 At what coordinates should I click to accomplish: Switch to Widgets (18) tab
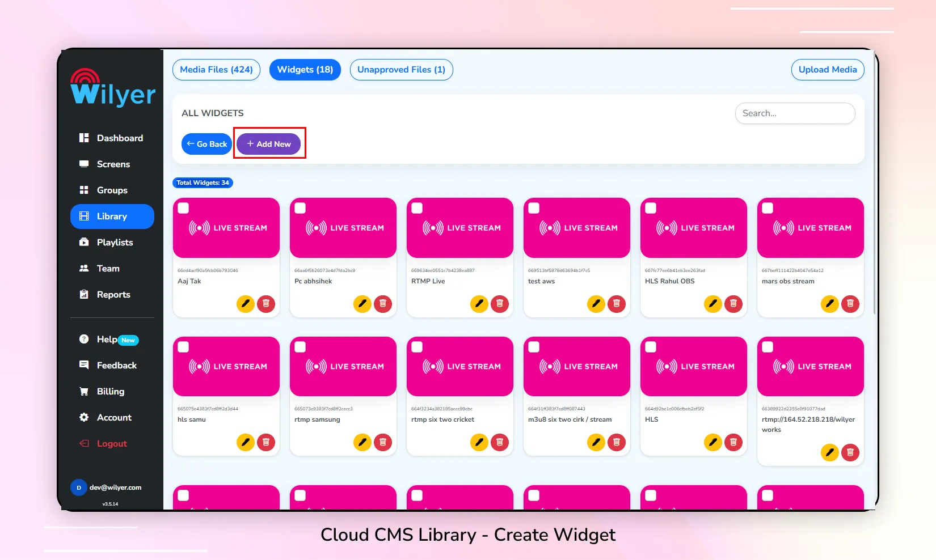click(305, 70)
